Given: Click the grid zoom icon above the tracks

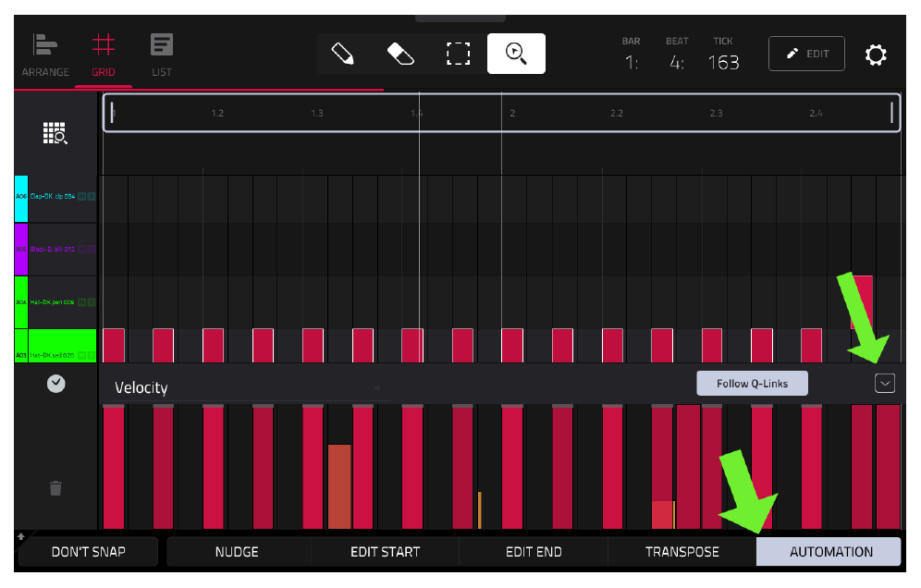Looking at the screenshot, I should (x=55, y=133).
